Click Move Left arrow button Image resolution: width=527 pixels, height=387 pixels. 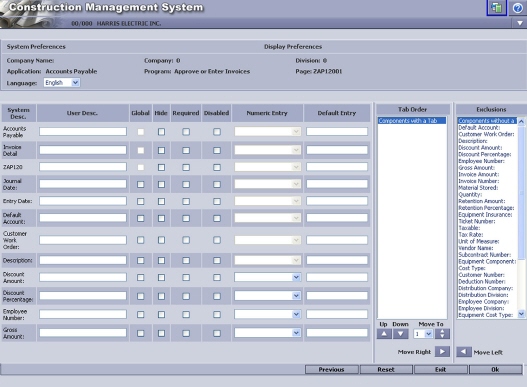(x=464, y=352)
